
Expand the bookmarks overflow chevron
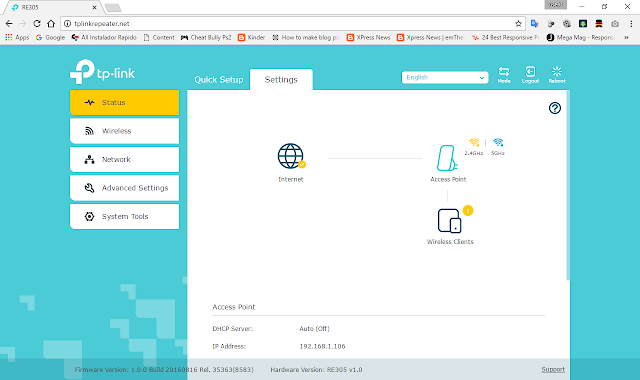click(x=626, y=38)
